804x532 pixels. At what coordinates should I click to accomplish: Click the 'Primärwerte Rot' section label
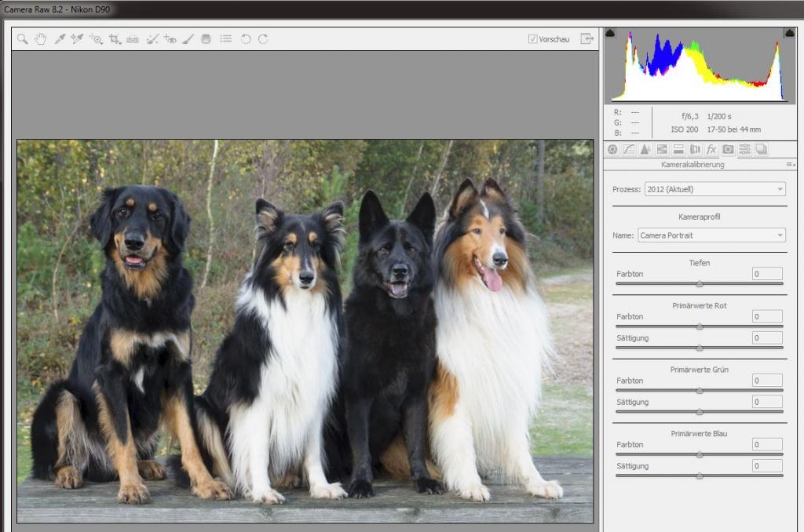(700, 305)
